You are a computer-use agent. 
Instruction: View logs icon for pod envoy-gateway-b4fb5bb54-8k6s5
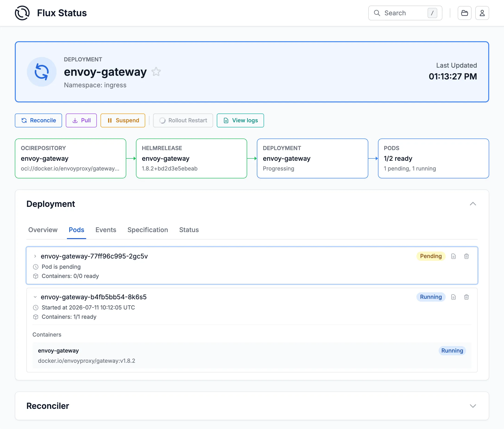click(453, 297)
